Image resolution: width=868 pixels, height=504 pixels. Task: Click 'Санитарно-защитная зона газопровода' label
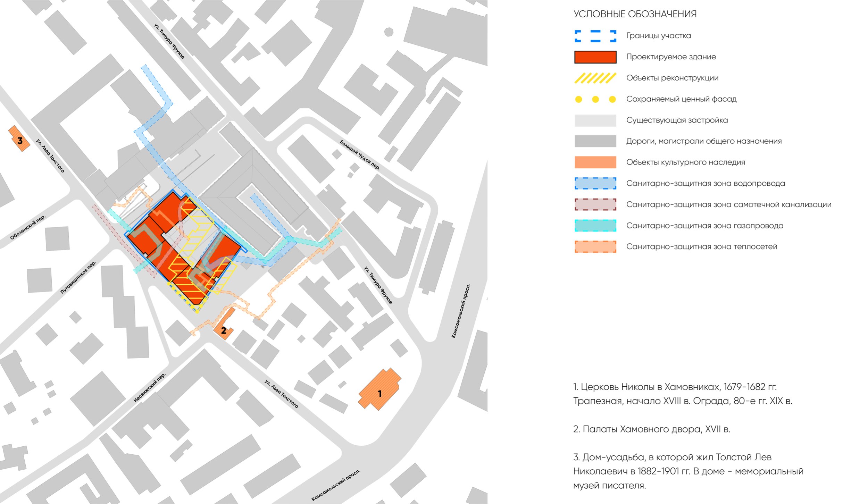(x=704, y=226)
